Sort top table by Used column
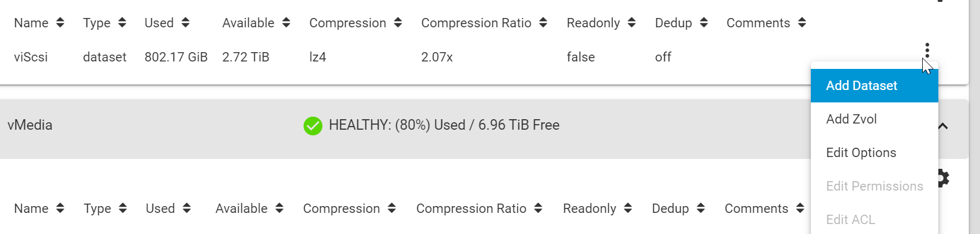This screenshot has width=980, height=234. pyautogui.click(x=167, y=23)
